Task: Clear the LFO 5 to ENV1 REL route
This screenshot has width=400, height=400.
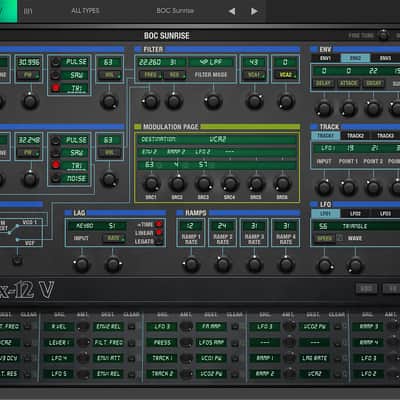Action: (x=132, y=374)
